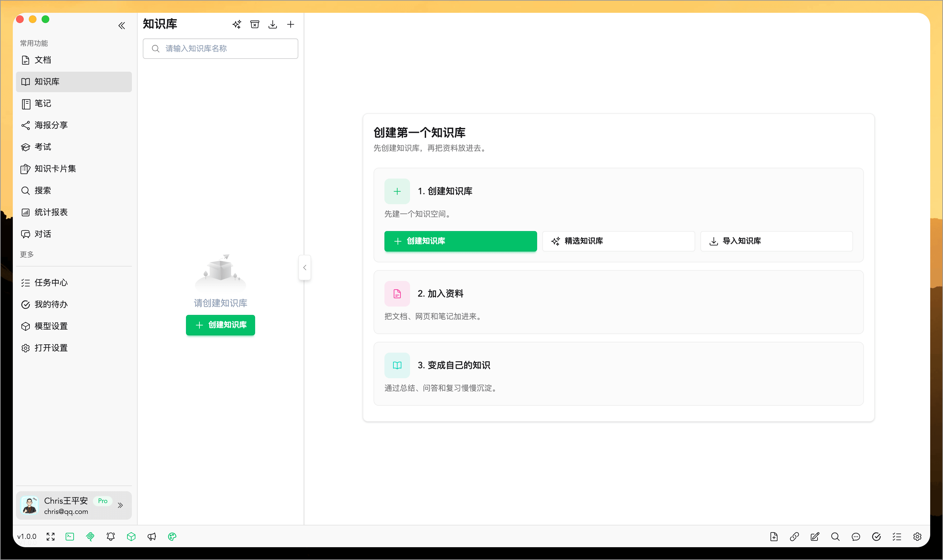Open settings via the gear icon
This screenshot has width=943, height=560.
(x=917, y=536)
